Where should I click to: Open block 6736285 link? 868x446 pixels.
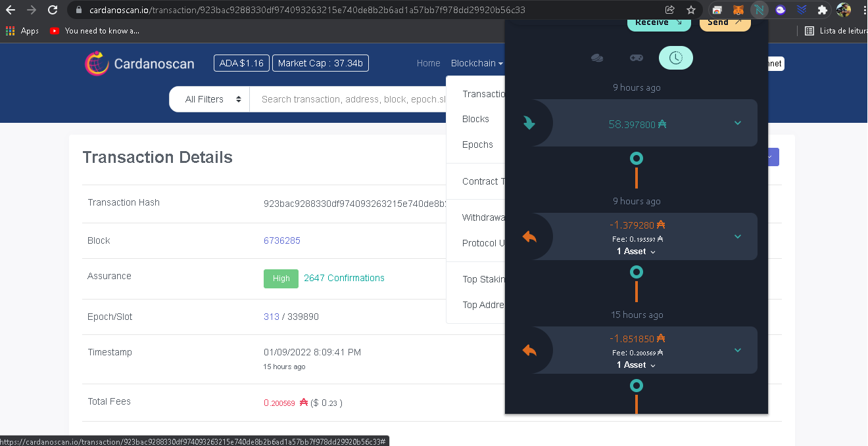[282, 240]
